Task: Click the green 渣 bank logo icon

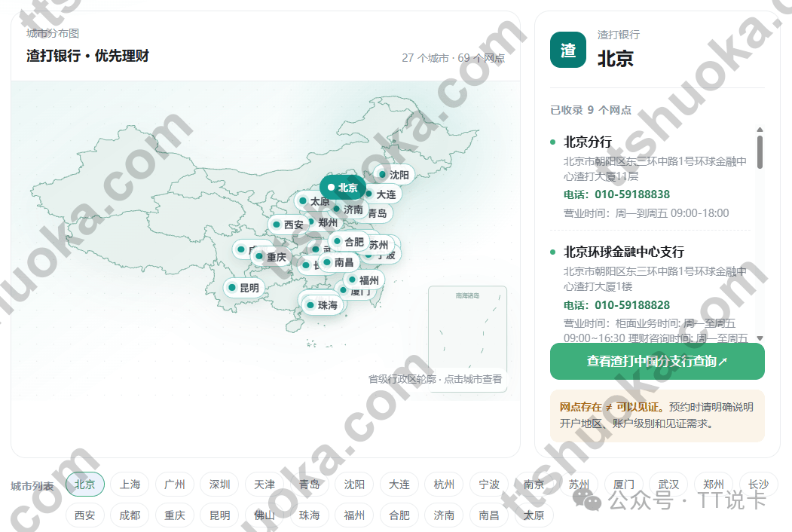Action: click(568, 50)
